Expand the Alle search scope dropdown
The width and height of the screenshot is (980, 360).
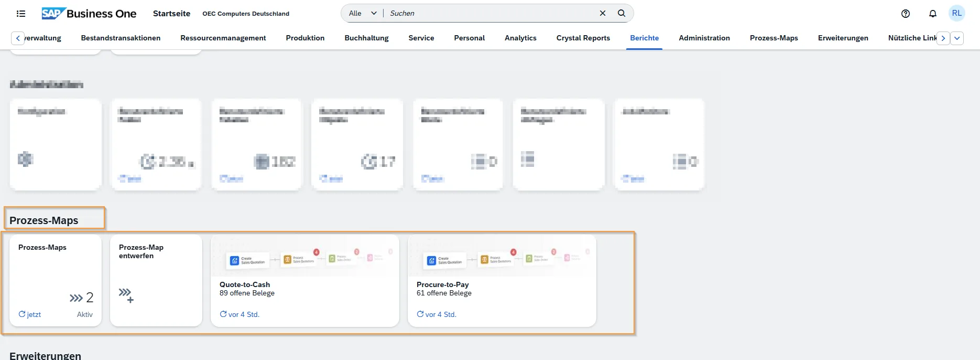coord(363,14)
